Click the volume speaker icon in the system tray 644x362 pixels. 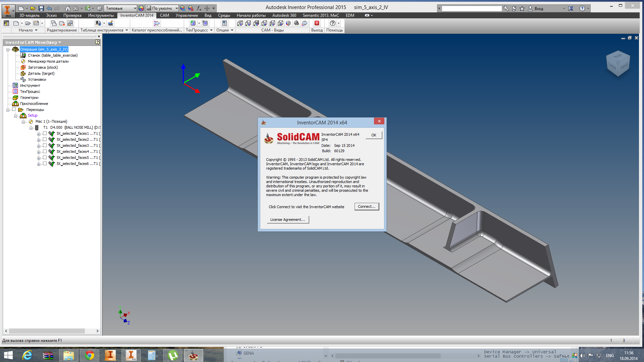(582, 356)
